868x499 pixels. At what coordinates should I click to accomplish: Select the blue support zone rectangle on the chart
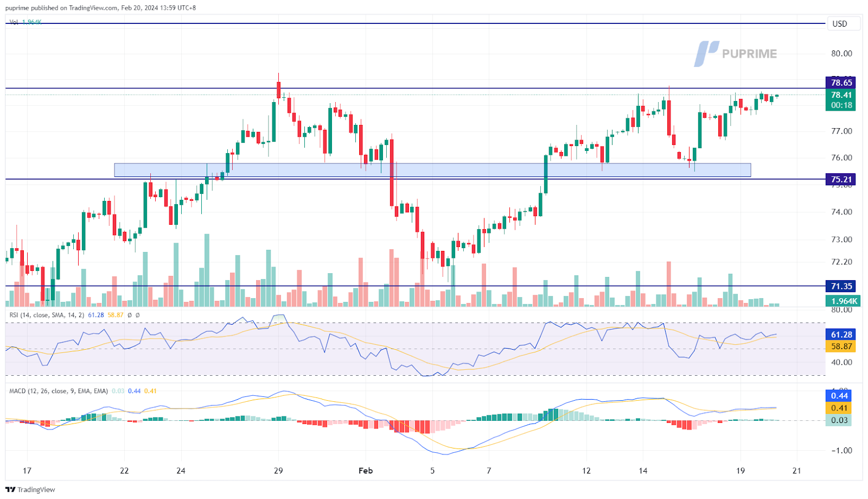[432, 170]
